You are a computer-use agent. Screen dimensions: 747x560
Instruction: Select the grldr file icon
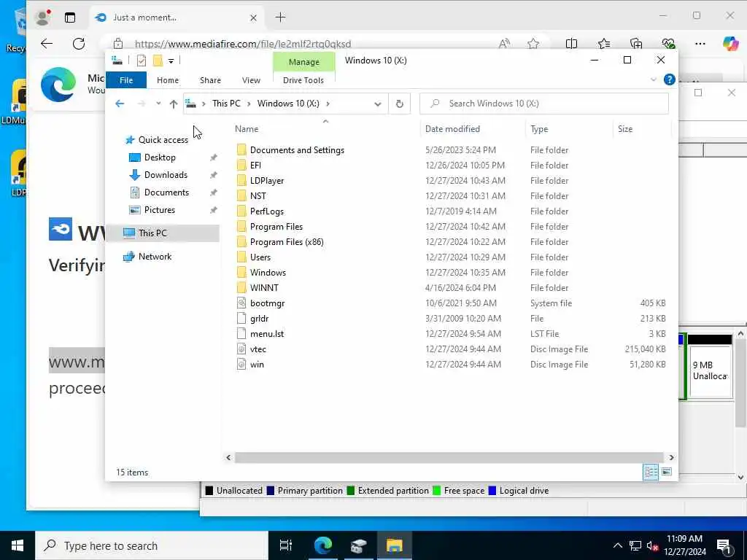click(241, 318)
